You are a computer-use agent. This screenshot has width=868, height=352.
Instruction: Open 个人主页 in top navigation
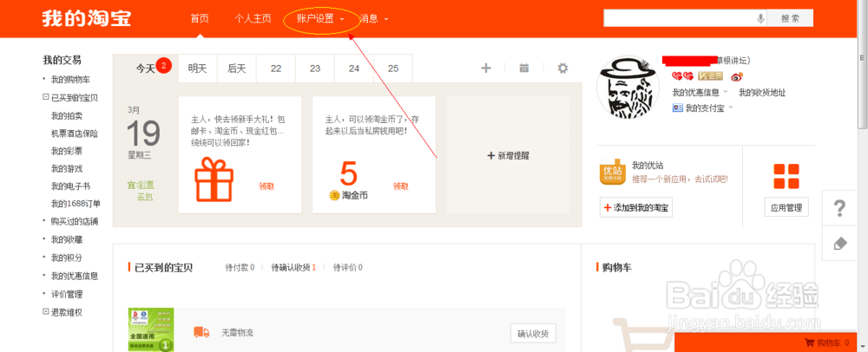point(253,18)
